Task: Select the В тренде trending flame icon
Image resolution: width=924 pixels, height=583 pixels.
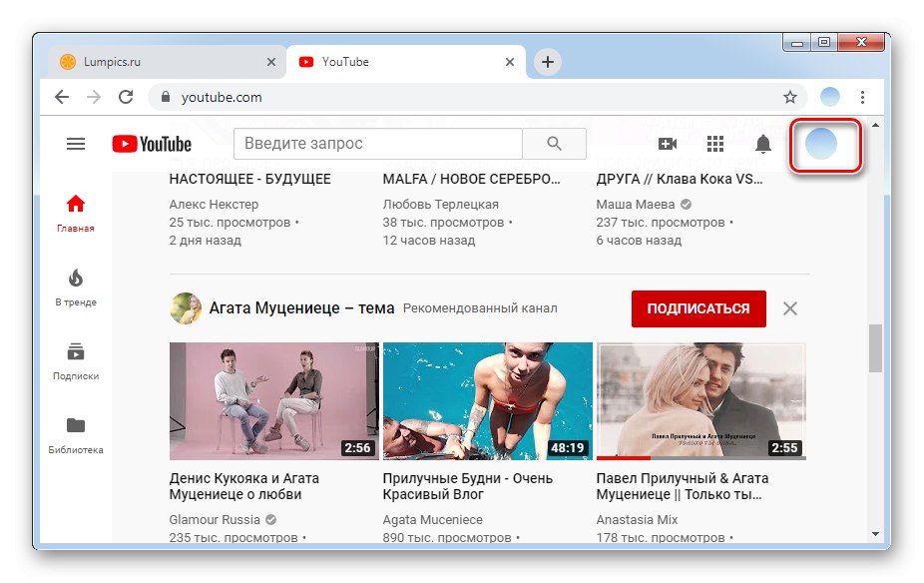Action: tap(76, 276)
